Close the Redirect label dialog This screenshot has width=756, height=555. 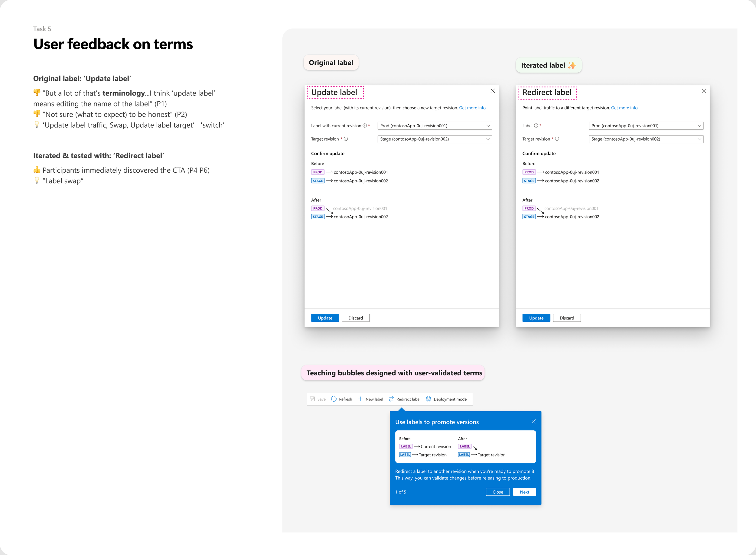[x=704, y=91]
